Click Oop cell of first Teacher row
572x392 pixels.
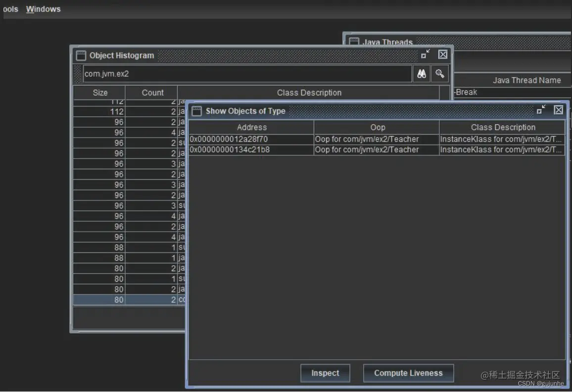click(377, 139)
